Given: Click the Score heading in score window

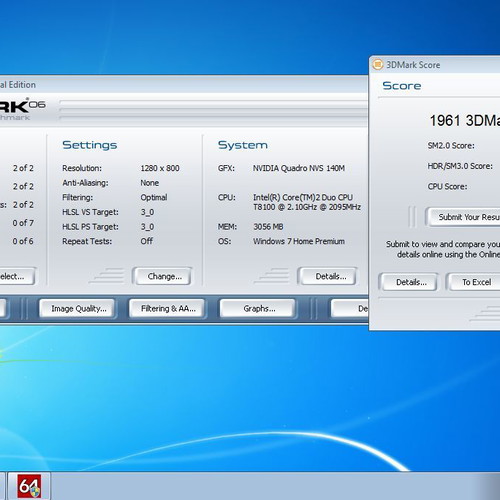Looking at the screenshot, I should pyautogui.click(x=402, y=86).
